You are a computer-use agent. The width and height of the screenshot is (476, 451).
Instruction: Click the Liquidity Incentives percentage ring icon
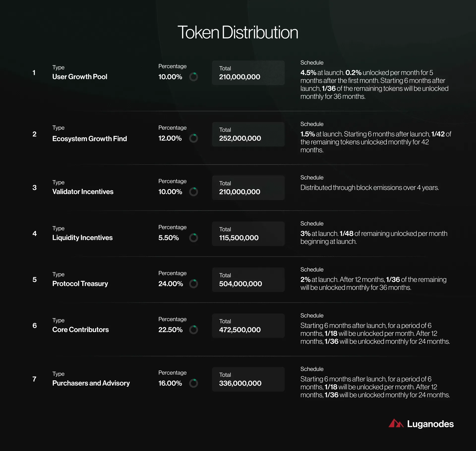pos(194,238)
